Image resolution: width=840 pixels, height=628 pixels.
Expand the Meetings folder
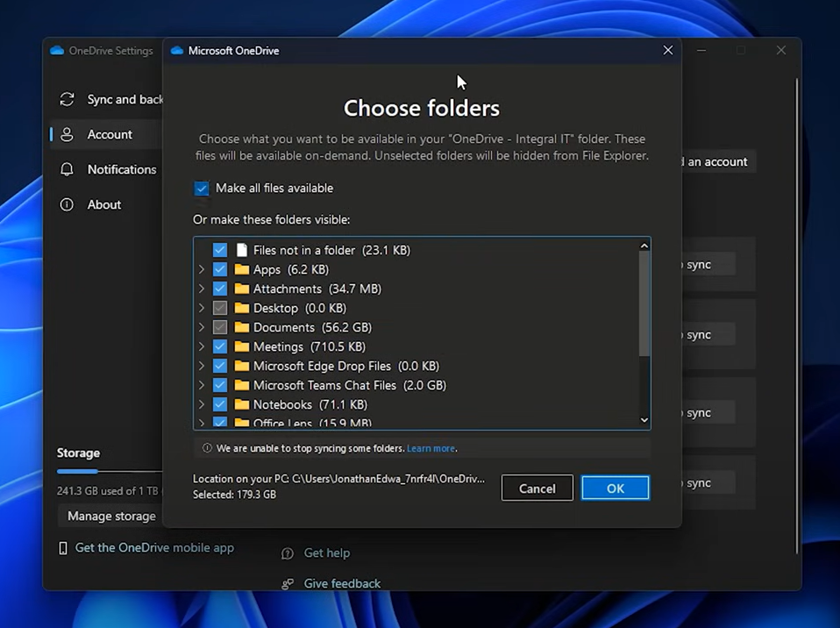[202, 346]
